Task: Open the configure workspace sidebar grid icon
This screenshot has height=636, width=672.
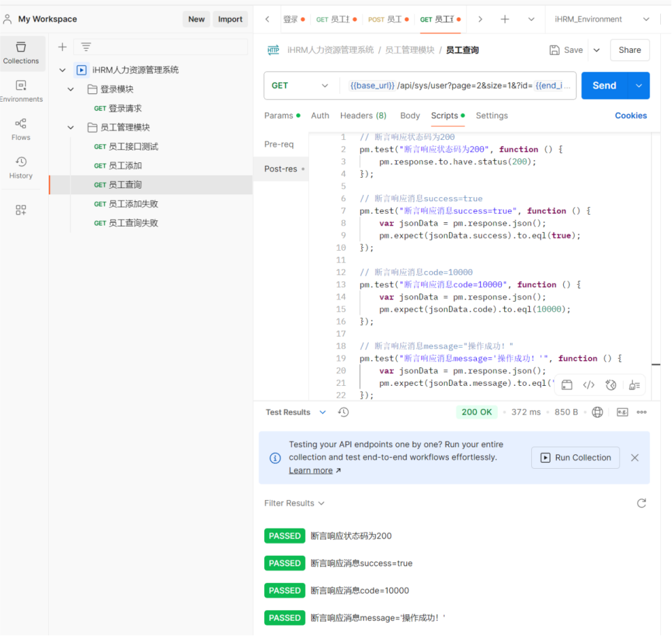Action: point(21,210)
